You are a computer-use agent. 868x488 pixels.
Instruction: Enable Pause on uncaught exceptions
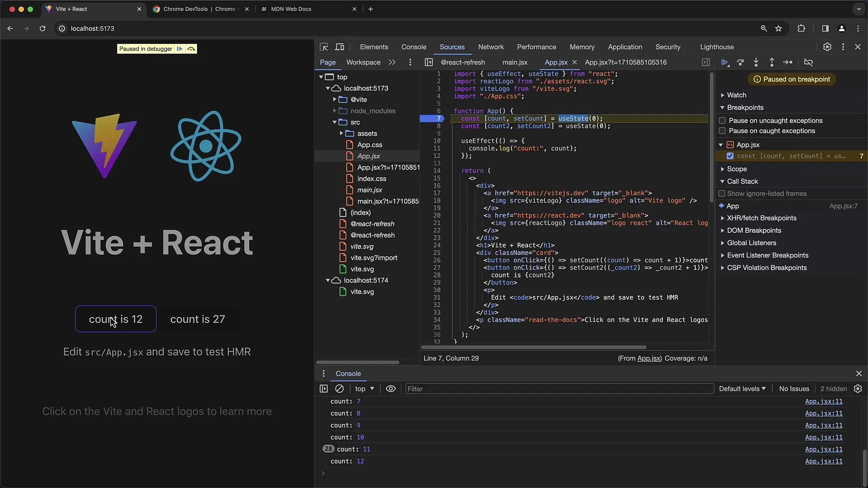tap(722, 121)
